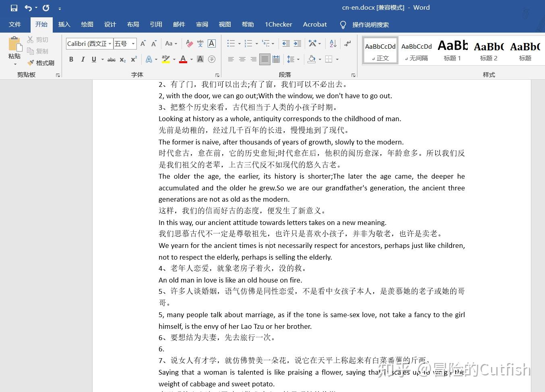Undo the last action
Screen dimensions: 545x392
27,7
